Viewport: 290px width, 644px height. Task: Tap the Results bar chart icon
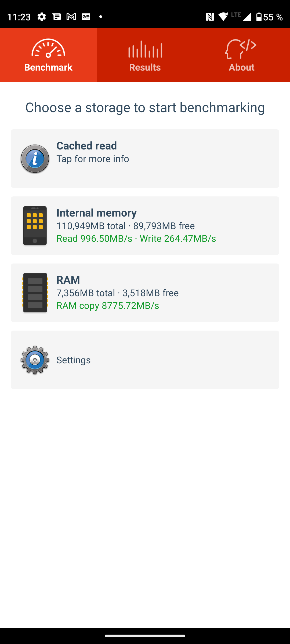tap(145, 49)
